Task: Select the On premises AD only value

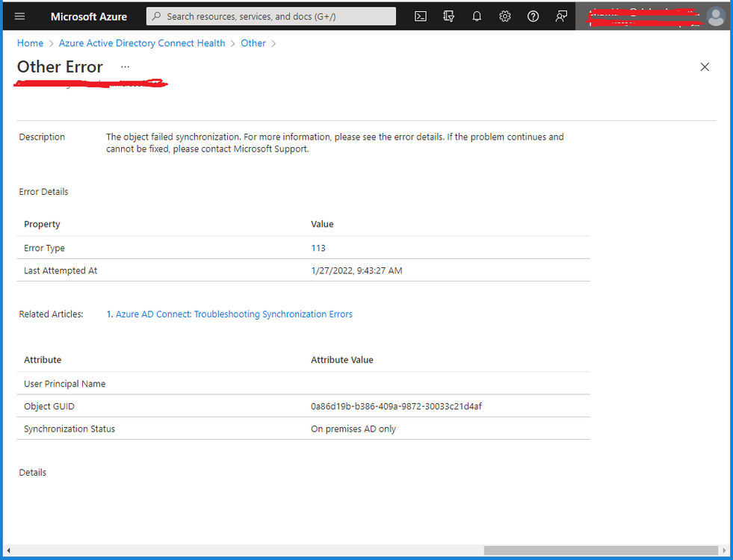Action: click(x=353, y=429)
